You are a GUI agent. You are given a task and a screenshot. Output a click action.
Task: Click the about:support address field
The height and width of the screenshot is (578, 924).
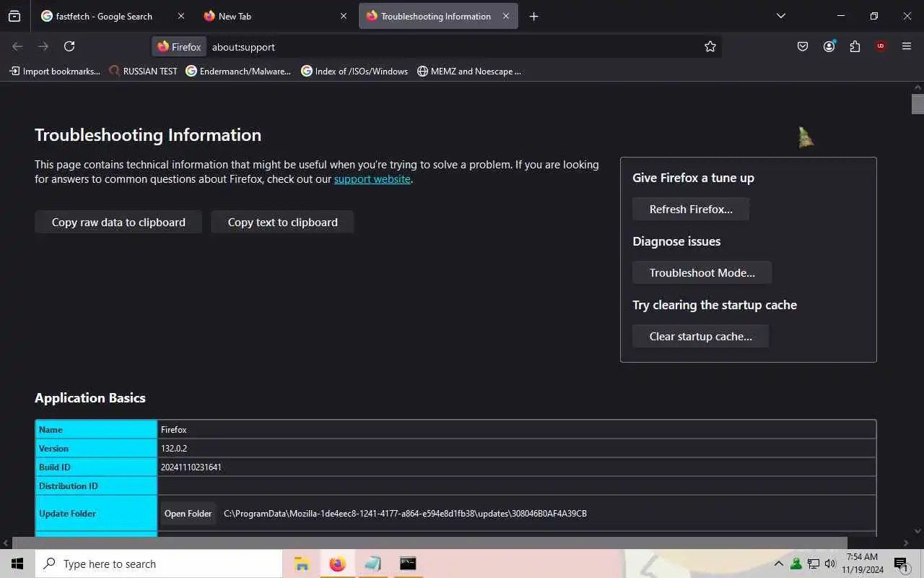455,47
